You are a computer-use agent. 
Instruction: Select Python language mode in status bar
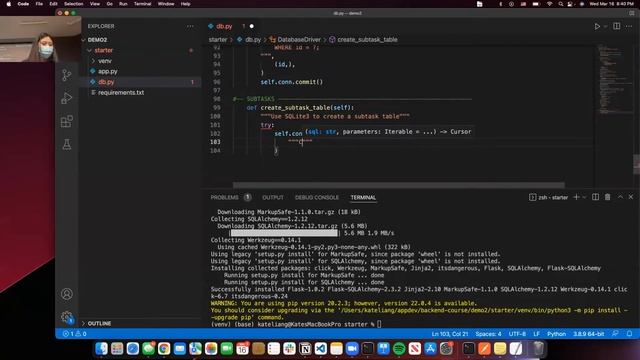[556, 334]
